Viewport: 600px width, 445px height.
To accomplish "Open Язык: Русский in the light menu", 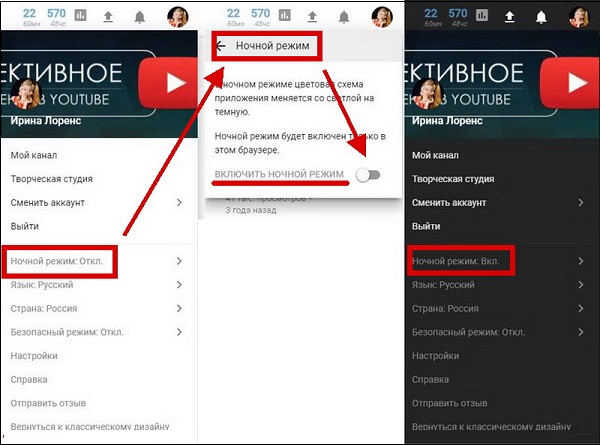I will point(42,285).
